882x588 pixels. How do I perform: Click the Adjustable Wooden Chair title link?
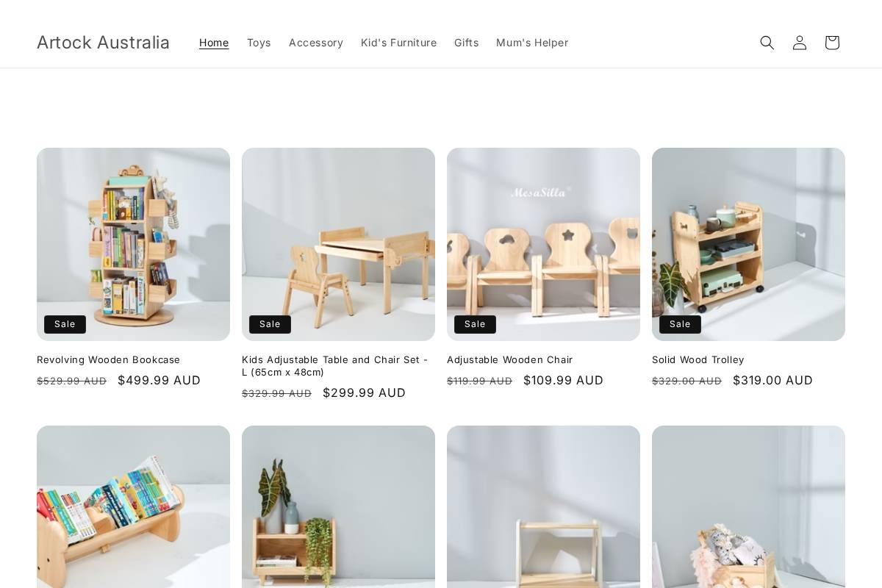(509, 360)
